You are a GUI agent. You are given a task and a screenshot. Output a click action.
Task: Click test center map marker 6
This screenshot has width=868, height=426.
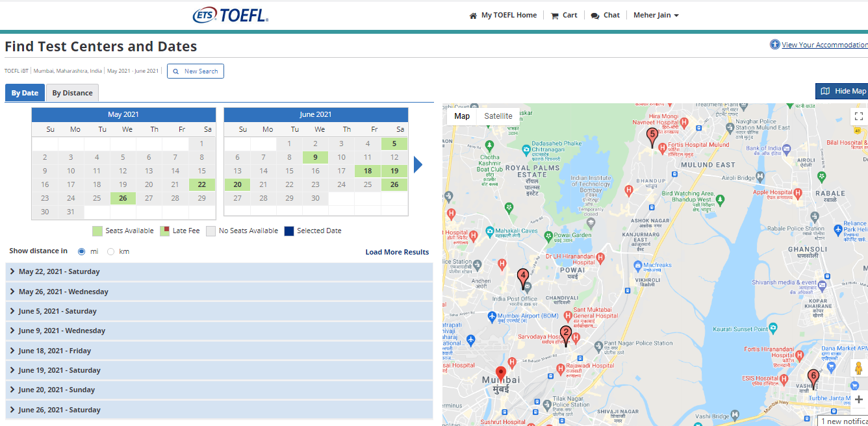coord(813,378)
